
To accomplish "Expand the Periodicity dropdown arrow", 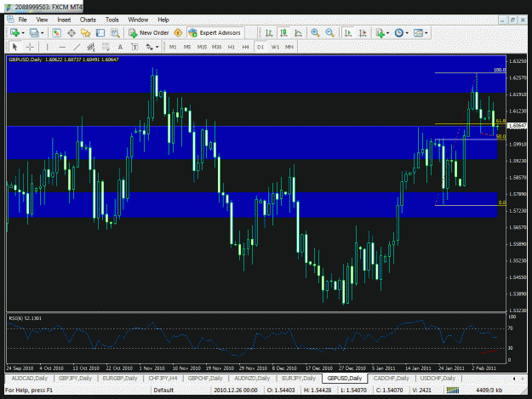I will coord(407,33).
